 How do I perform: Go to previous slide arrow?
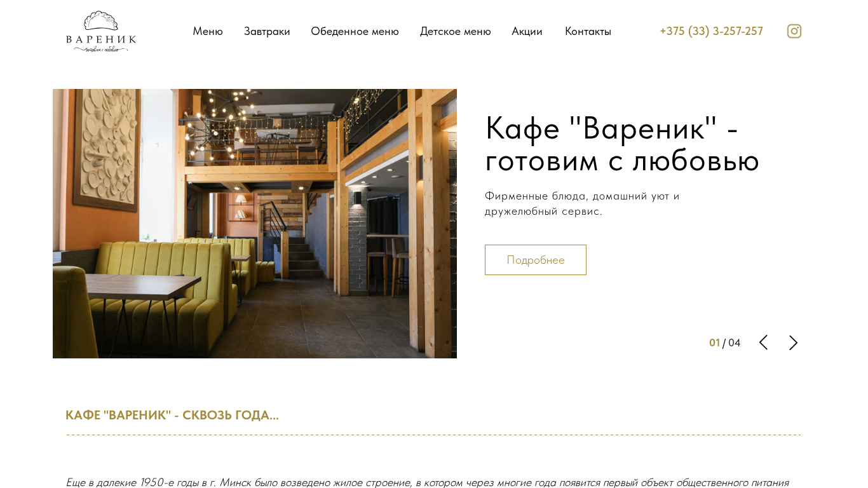(x=763, y=342)
